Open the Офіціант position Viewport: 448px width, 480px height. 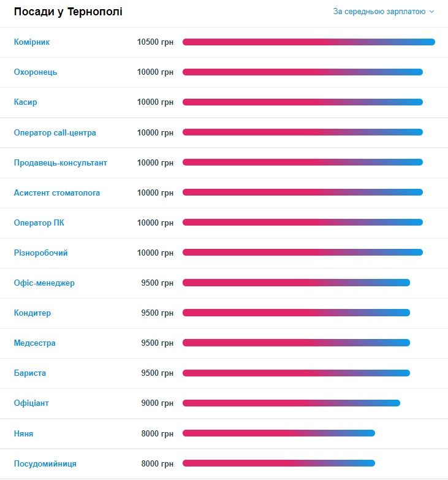coord(31,403)
